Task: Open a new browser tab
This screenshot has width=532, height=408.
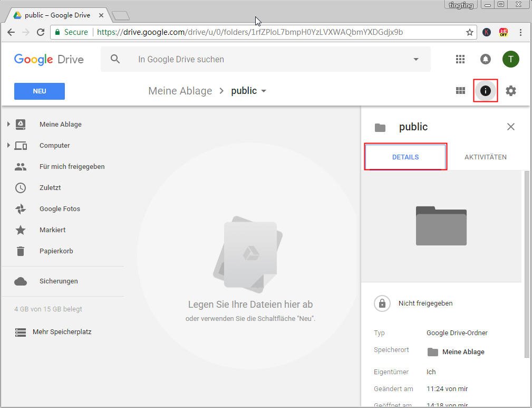Action: tap(120, 16)
